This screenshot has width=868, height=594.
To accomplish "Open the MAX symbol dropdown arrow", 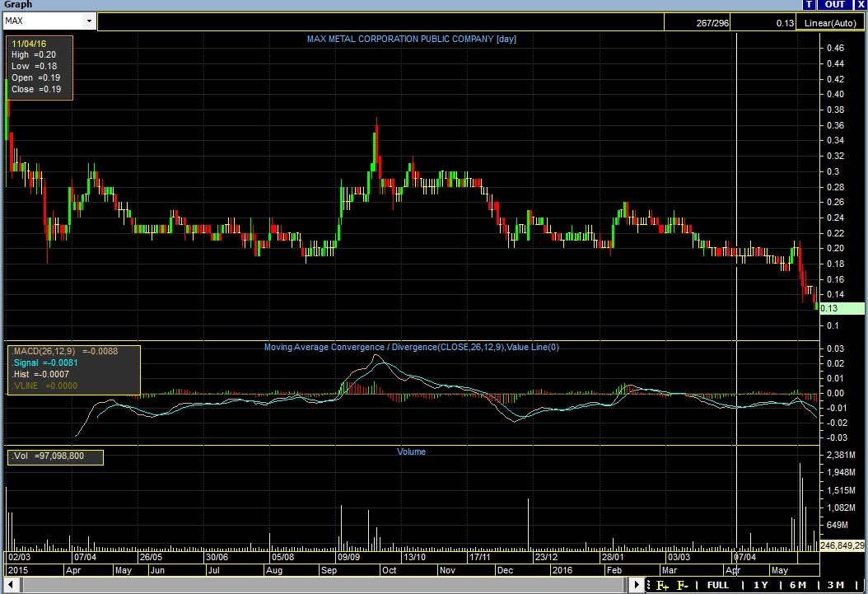I will (89, 21).
